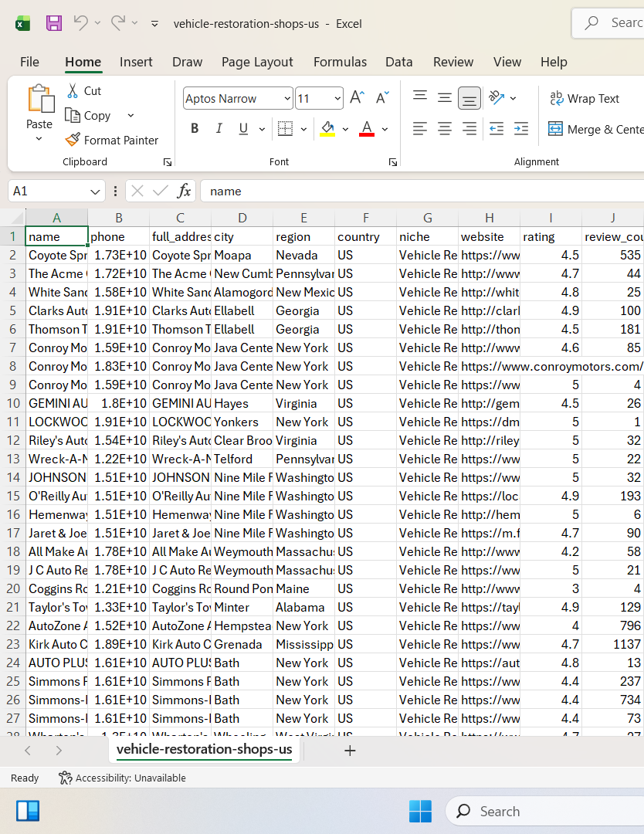Add a new sheet with plus

(x=350, y=751)
